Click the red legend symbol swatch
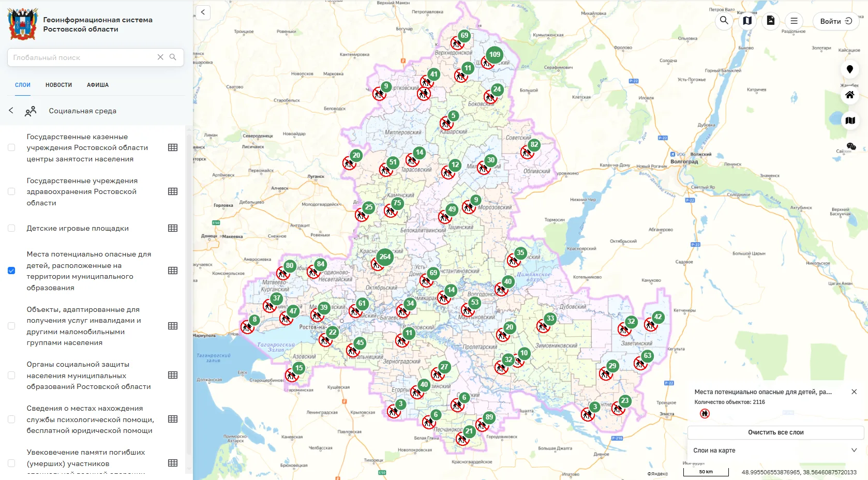Screen dimensions: 868x480 [705, 413]
